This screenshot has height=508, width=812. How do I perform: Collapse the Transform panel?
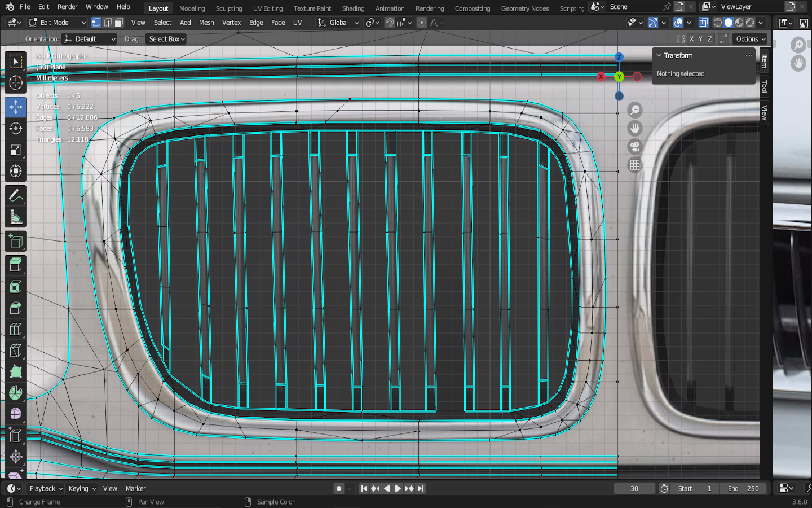coord(659,55)
